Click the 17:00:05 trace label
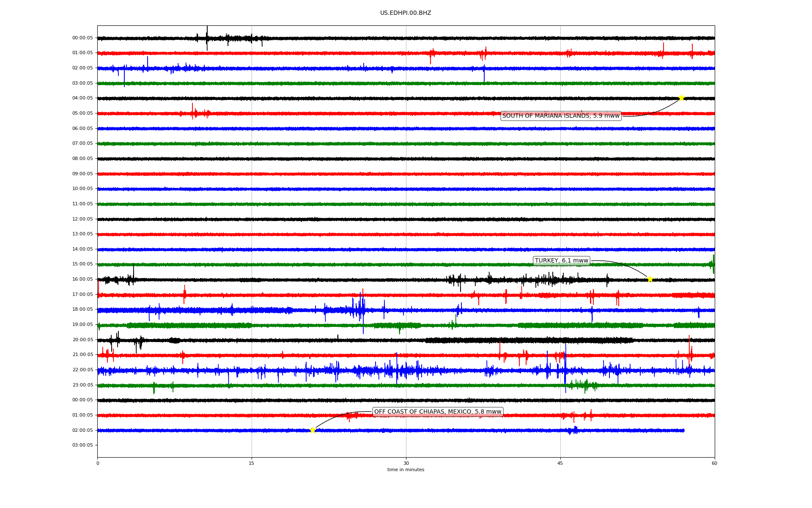 [x=82, y=295]
